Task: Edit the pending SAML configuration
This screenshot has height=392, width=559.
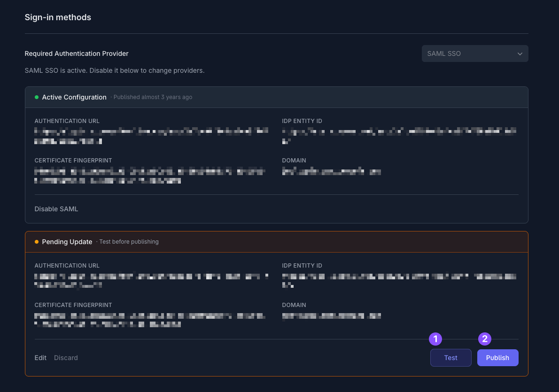Action: coord(40,357)
